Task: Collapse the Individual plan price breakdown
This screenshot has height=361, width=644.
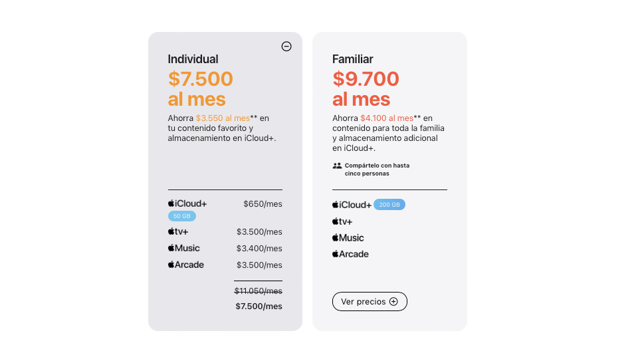Action: click(286, 47)
